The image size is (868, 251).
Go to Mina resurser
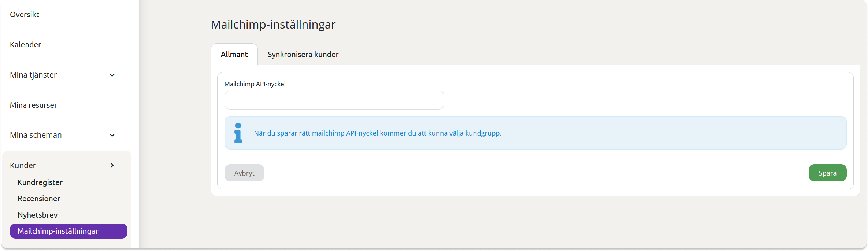pyautogui.click(x=34, y=105)
